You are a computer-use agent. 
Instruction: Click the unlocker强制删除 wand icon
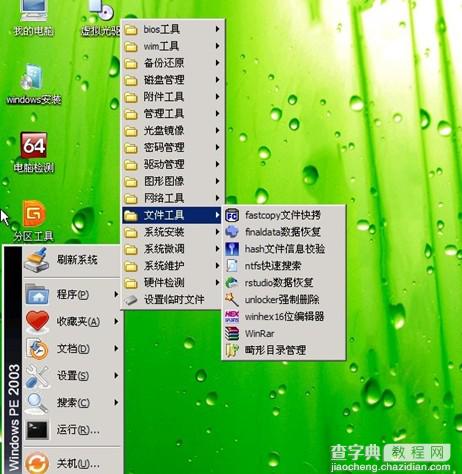click(232, 300)
